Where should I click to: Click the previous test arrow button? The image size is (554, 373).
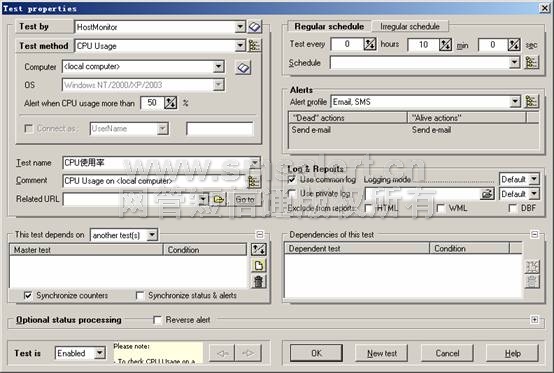click(x=222, y=353)
